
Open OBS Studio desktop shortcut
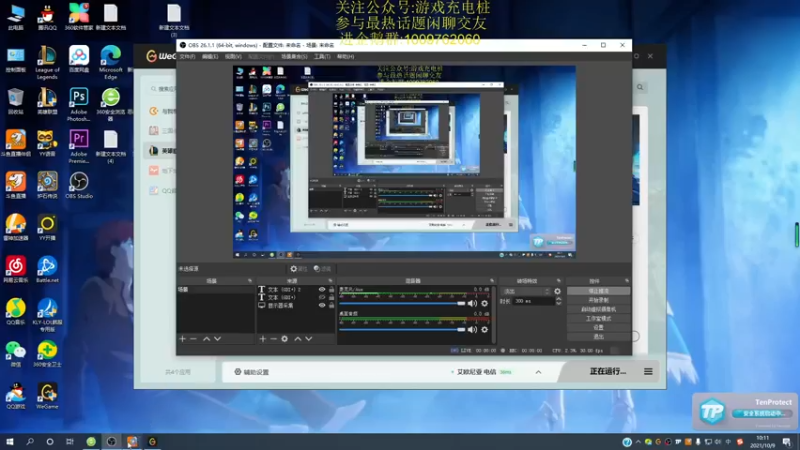[79, 185]
